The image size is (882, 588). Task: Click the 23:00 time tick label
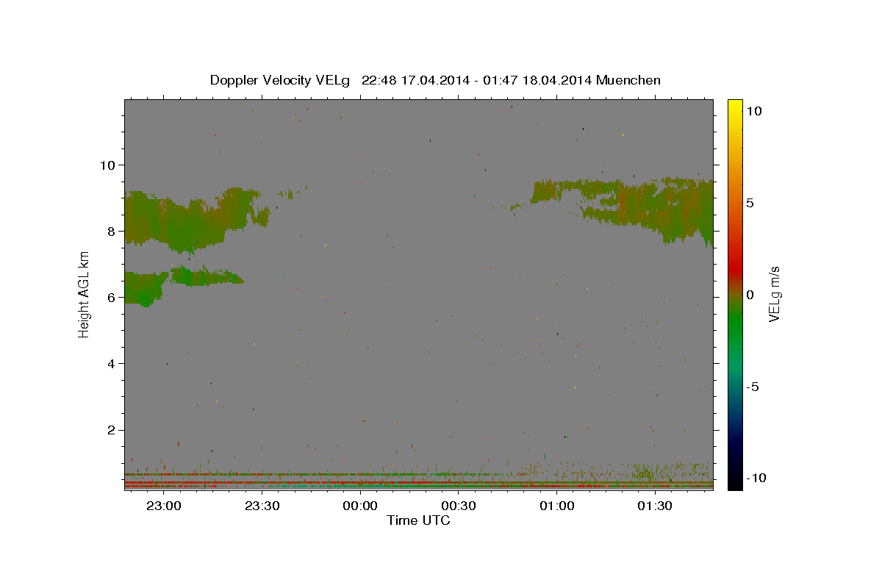coord(163,506)
